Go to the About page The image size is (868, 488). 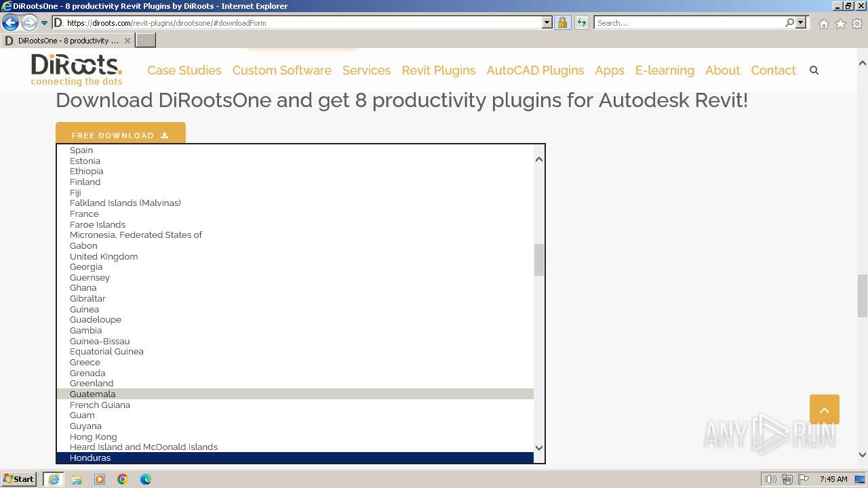point(722,70)
